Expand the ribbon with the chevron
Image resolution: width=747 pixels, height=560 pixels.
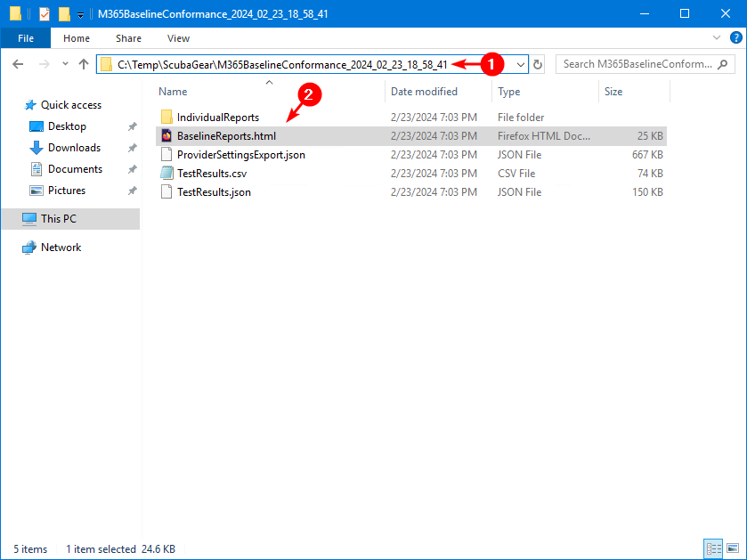click(x=717, y=37)
